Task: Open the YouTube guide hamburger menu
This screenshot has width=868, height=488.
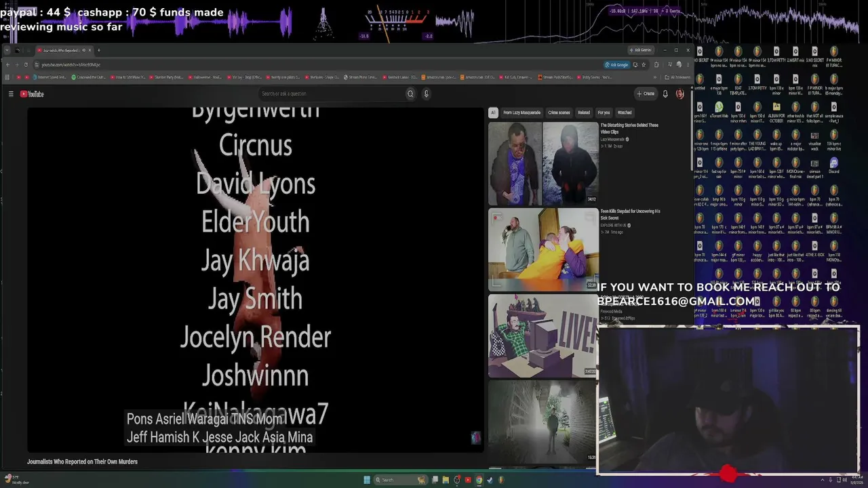Action: [11, 94]
